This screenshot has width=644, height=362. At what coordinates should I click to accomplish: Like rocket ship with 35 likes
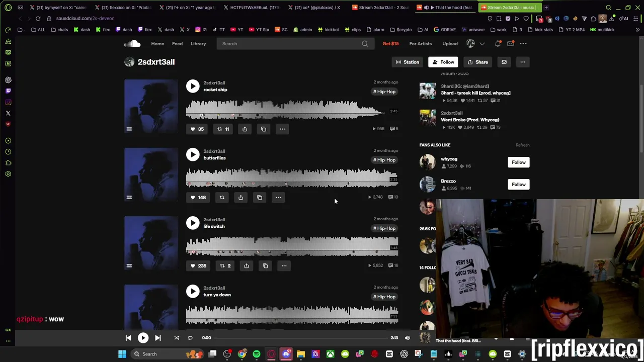197,129
